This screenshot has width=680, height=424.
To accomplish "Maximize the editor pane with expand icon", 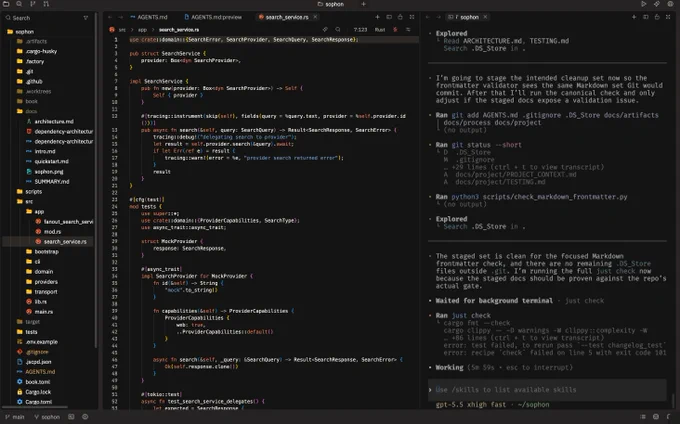I will pyautogui.click(x=412, y=17).
